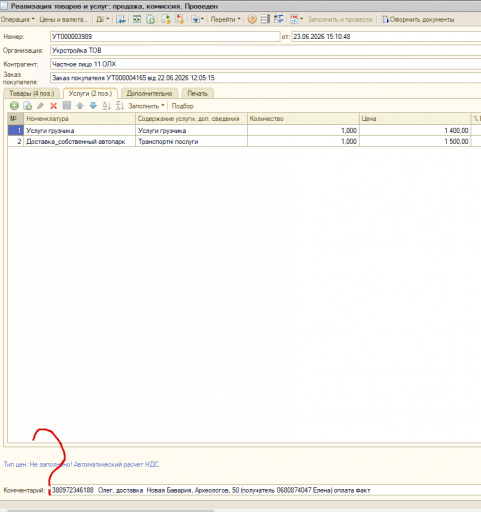The height and width of the screenshot is (512, 481).
Task: Switch to Товары (4 поз.) tab
Action: [31, 93]
